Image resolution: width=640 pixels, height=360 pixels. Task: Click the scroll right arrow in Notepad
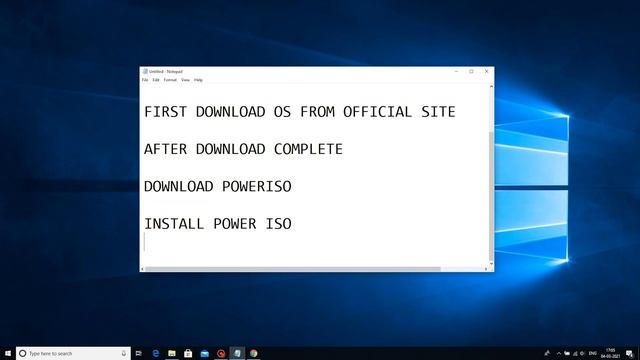pos(486,269)
